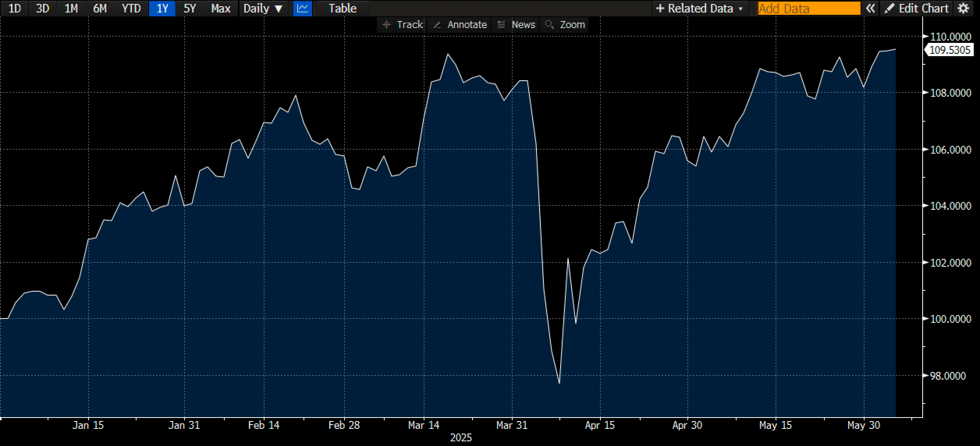Viewport: 980px width, 446px height.
Task: Open the Daily periodicity dropdown
Action: coord(263,8)
